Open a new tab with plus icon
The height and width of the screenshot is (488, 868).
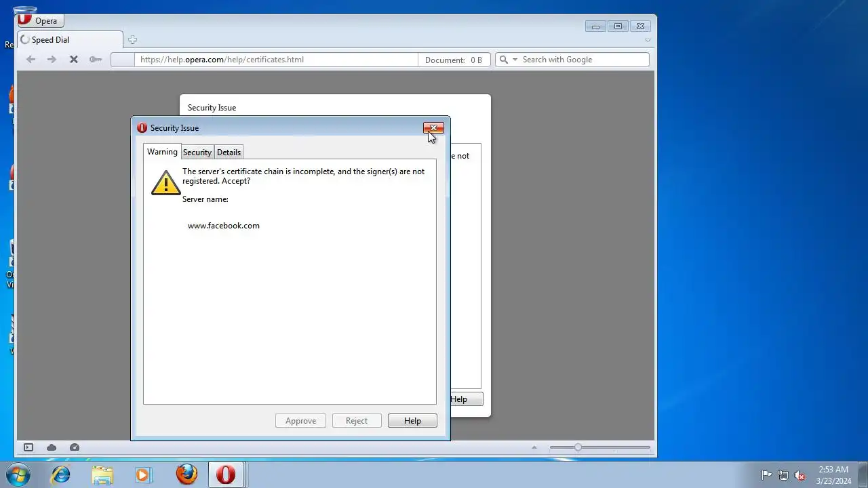(132, 40)
